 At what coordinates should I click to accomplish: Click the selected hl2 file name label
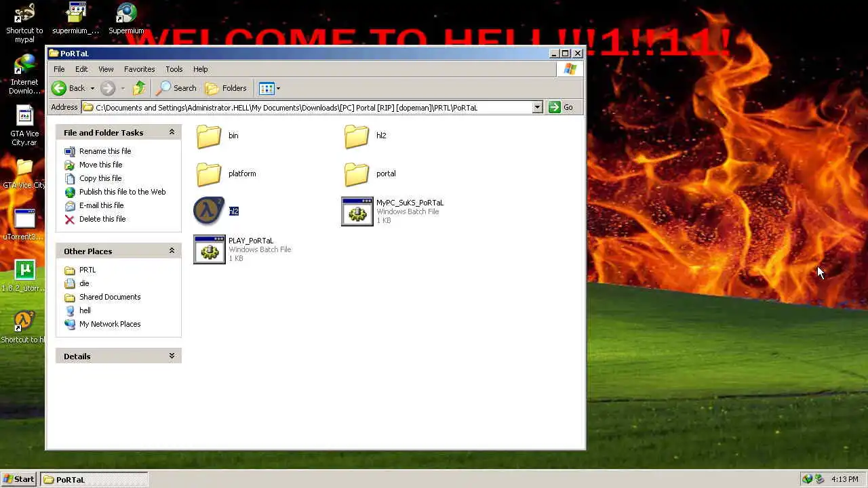point(234,211)
